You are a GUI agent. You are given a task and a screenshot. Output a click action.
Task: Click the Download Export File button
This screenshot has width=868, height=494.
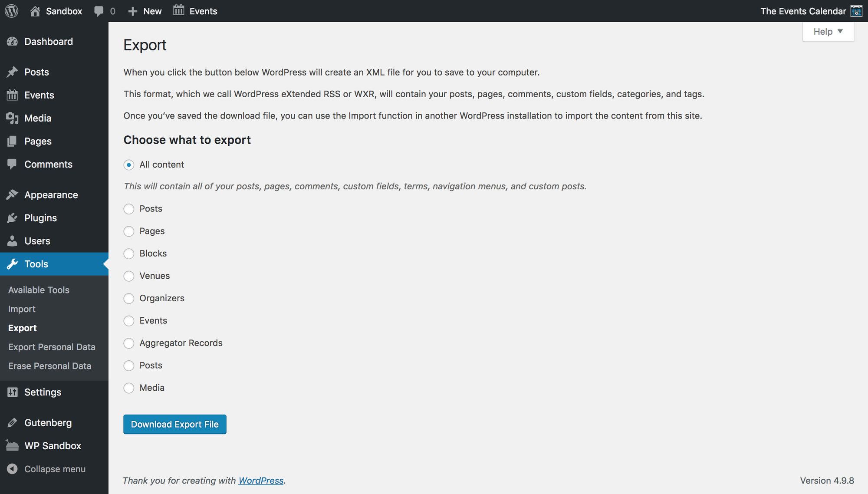tap(174, 424)
